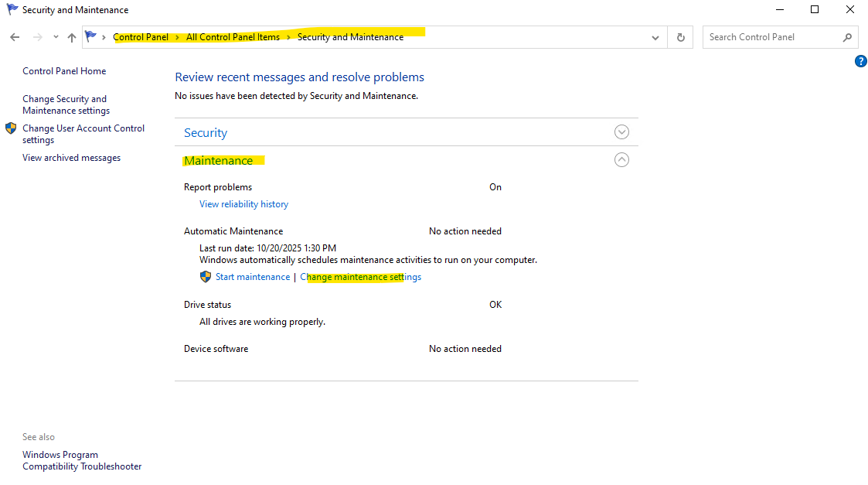Click the search magnifier icon

pos(847,37)
